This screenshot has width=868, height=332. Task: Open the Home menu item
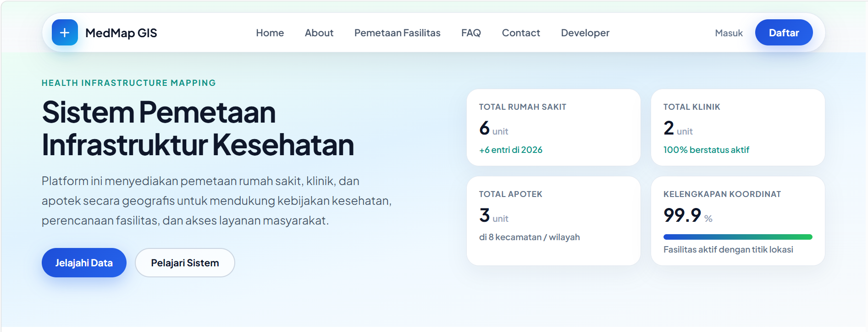tap(270, 33)
